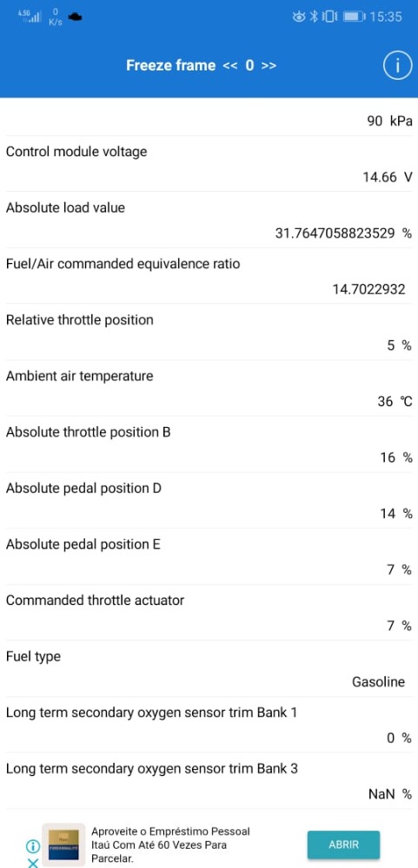Go to previous freeze frame with <<

pos(229,66)
